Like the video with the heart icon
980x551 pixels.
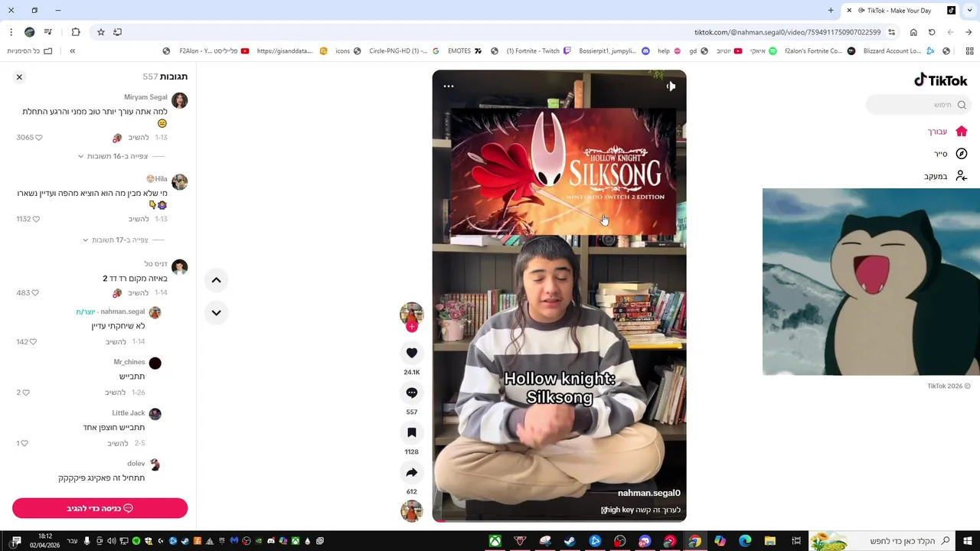(412, 353)
